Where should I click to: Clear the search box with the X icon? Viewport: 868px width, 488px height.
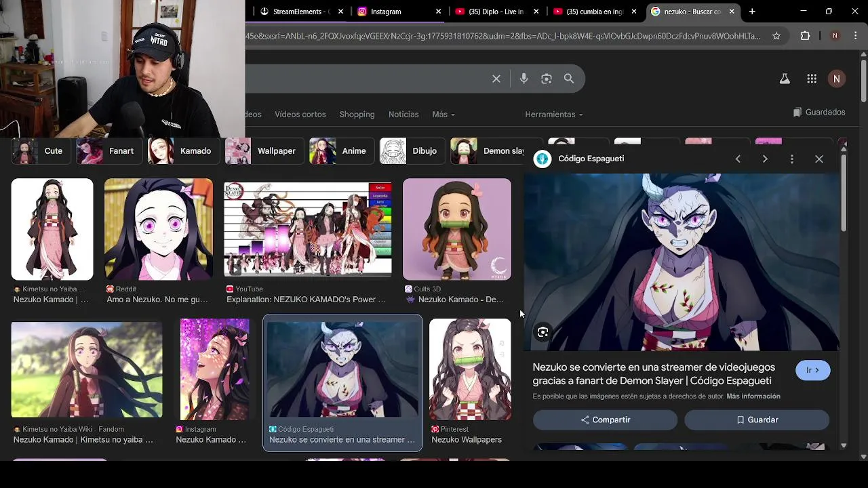tap(496, 79)
